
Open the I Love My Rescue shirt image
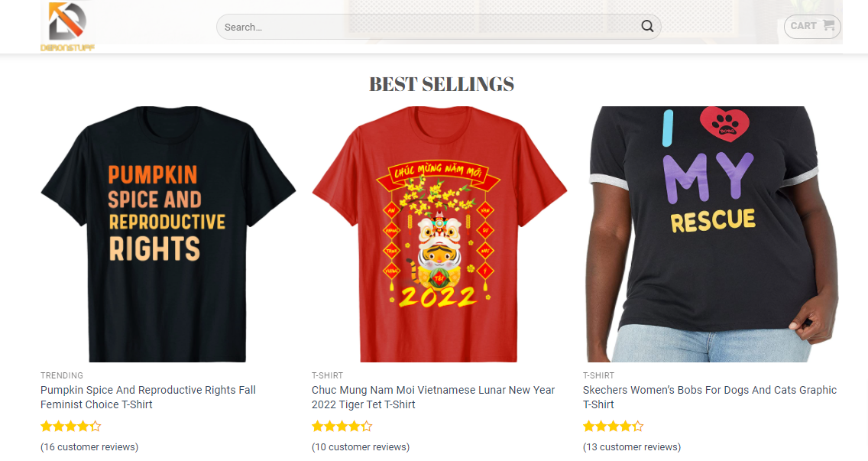[x=711, y=233]
